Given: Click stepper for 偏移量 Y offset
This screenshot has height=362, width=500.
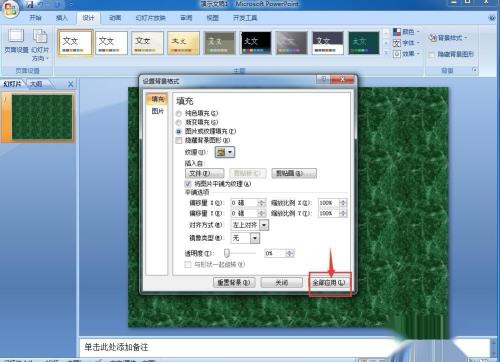Looking at the screenshot, I should 262,213.
